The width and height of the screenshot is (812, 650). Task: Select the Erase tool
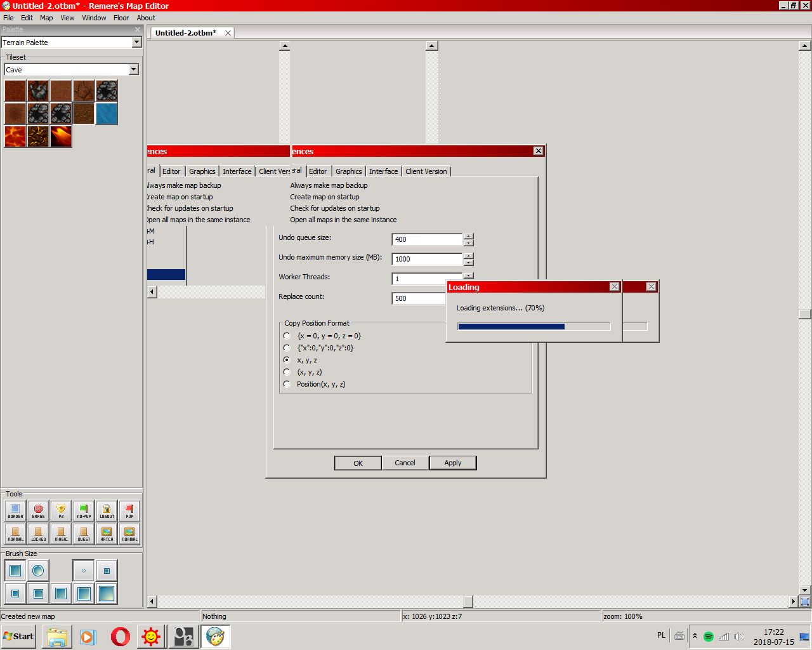38,511
